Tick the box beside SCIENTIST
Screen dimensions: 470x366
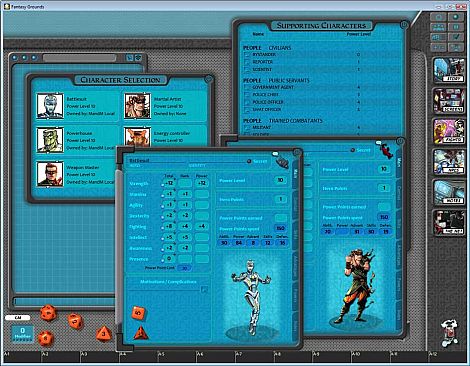pyautogui.click(x=247, y=69)
